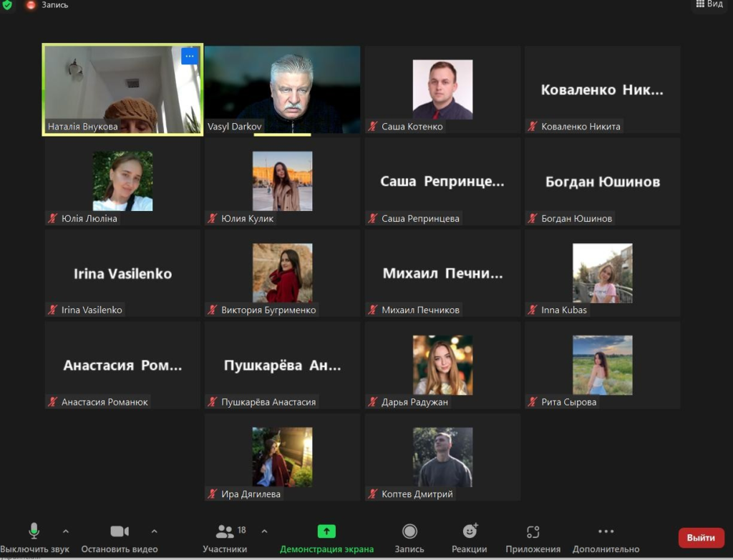Click the Дополнительно label text

click(x=606, y=549)
